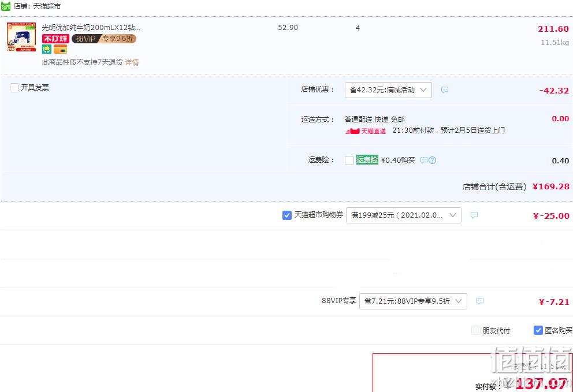Select the insurance price 0.40 on the right
577x392 pixels.
[x=560, y=160]
